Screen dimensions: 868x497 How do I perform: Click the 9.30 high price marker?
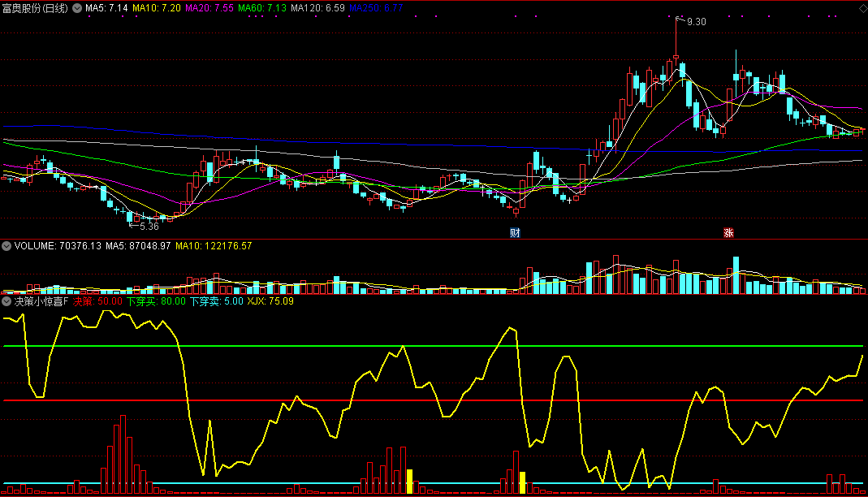pyautogui.click(x=696, y=22)
